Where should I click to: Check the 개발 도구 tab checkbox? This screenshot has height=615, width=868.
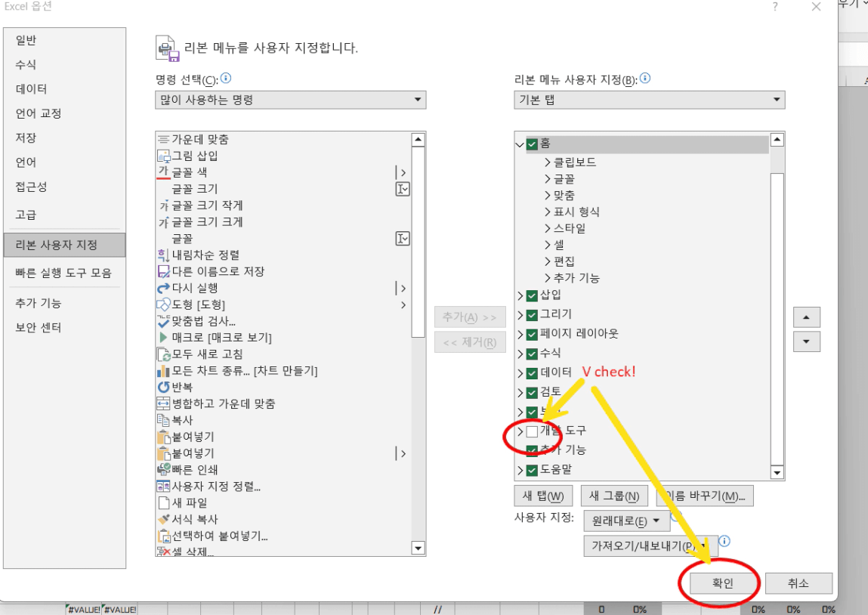[x=532, y=431]
